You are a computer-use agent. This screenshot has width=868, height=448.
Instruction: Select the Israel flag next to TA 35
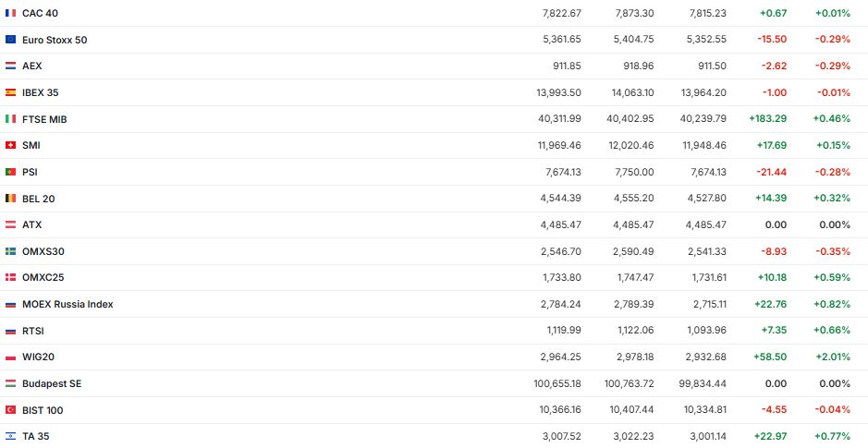pos(10,436)
